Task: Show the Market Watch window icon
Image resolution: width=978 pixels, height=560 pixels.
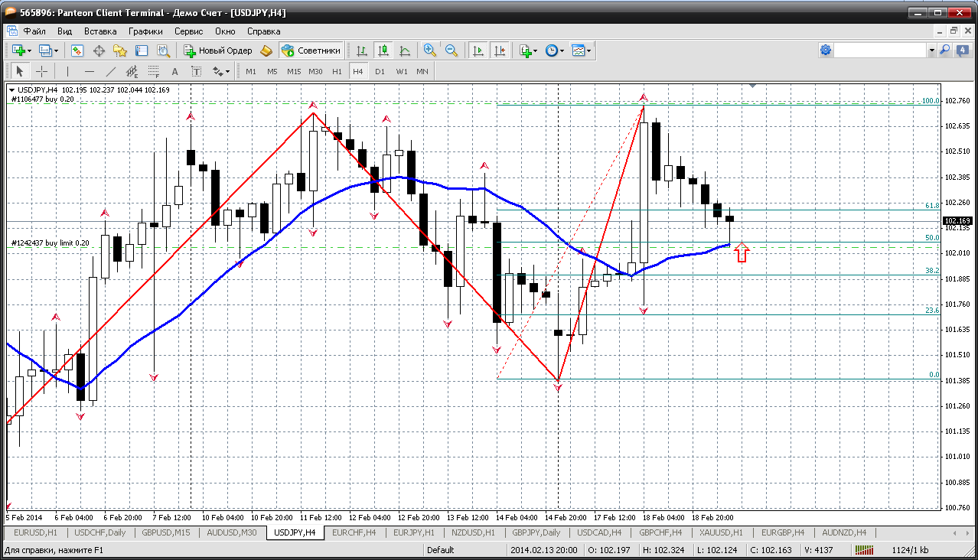Action: 77,50
